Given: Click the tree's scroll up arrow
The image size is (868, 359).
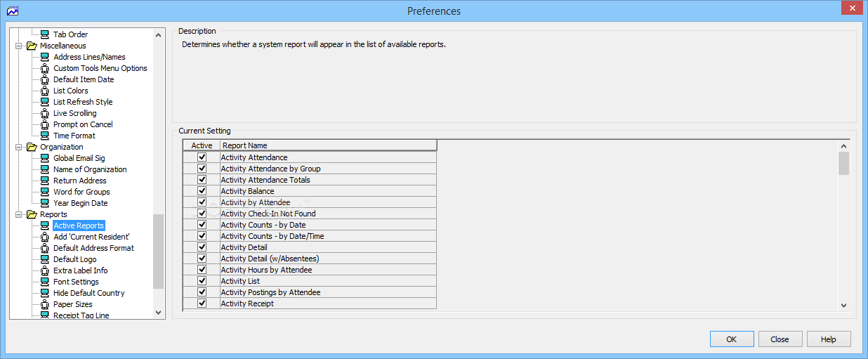Looking at the screenshot, I should tap(159, 34).
